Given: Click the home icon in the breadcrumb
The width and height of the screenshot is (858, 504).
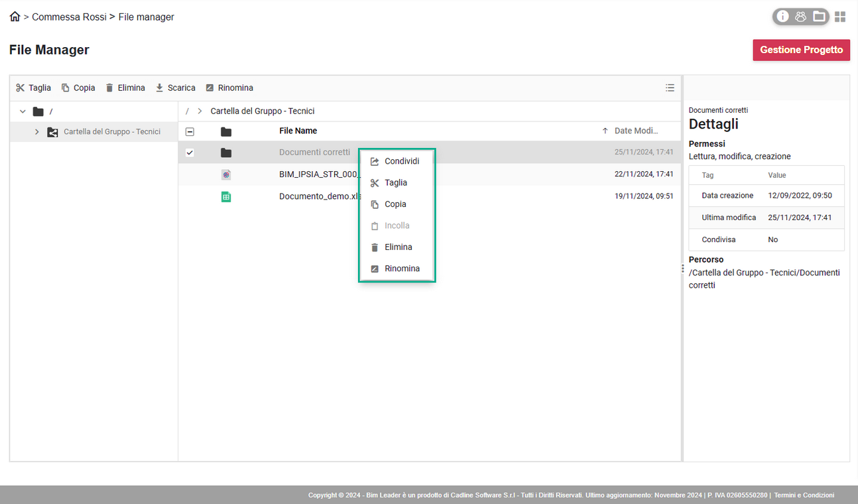Looking at the screenshot, I should [x=14, y=16].
